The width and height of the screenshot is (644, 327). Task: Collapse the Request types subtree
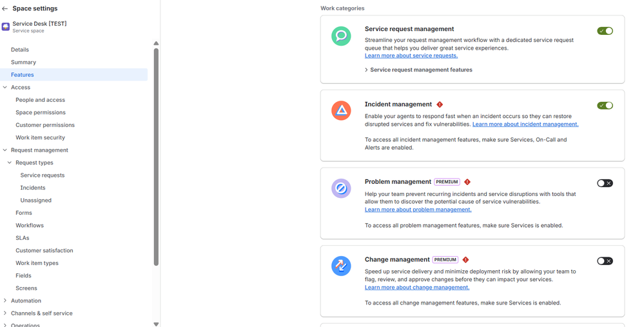[x=10, y=163]
